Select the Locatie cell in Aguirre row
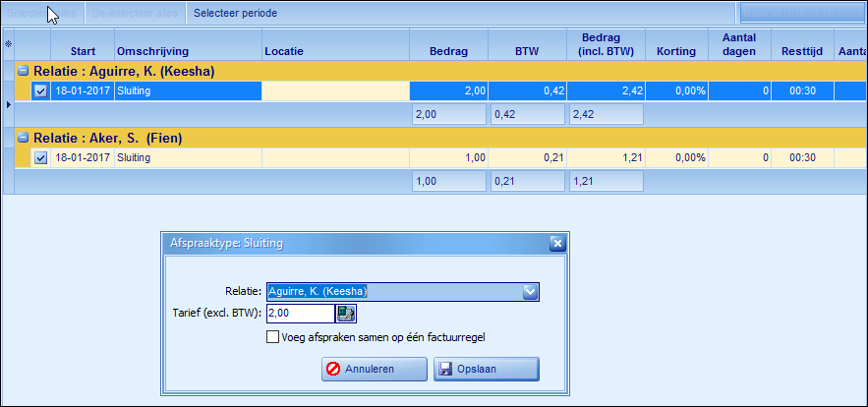Viewport: 868px width, 407px height. [x=334, y=91]
